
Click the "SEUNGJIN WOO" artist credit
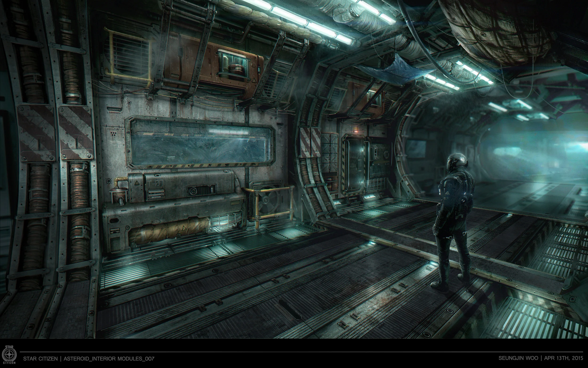[518, 358]
